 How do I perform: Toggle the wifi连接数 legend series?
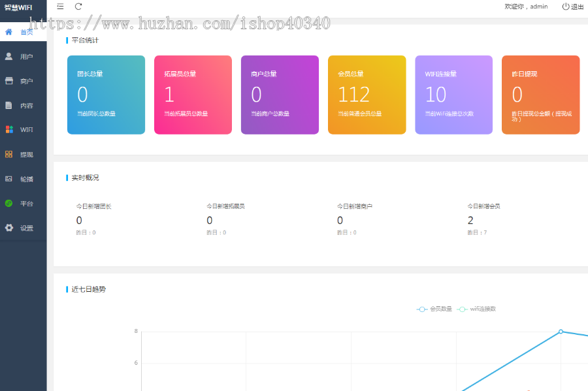coord(477,309)
